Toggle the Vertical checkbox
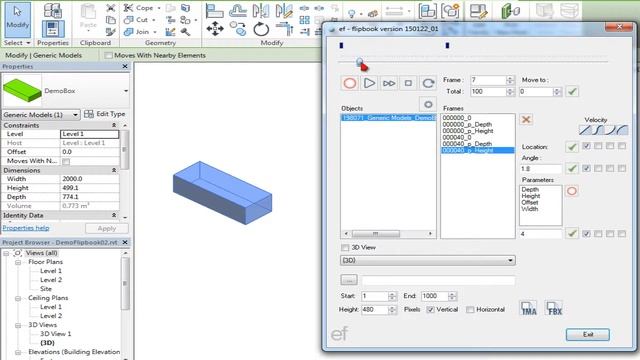Image resolution: width=640 pixels, height=360 pixels. pyautogui.click(x=430, y=309)
